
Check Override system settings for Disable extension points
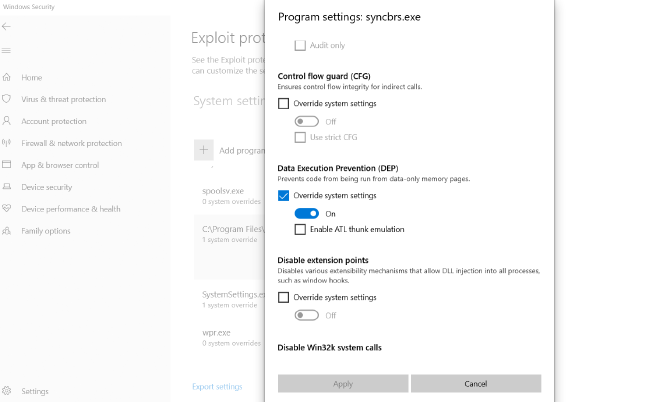pos(284,297)
